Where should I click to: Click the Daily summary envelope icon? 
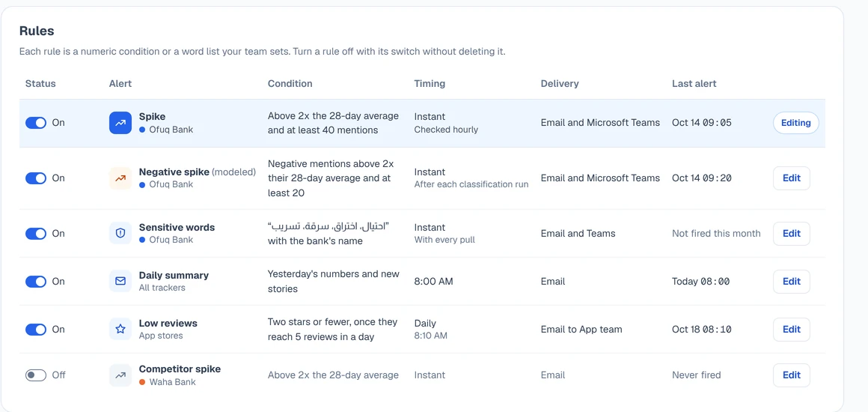pos(120,281)
